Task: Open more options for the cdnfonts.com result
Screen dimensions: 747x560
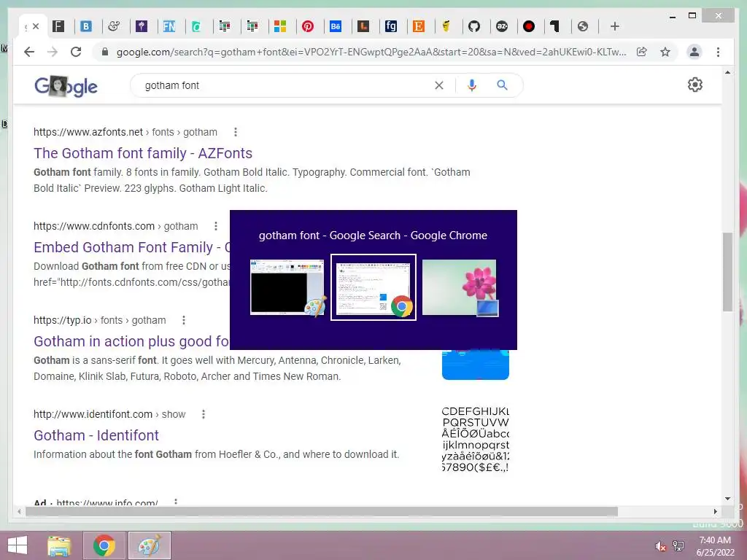Action: [x=216, y=226]
